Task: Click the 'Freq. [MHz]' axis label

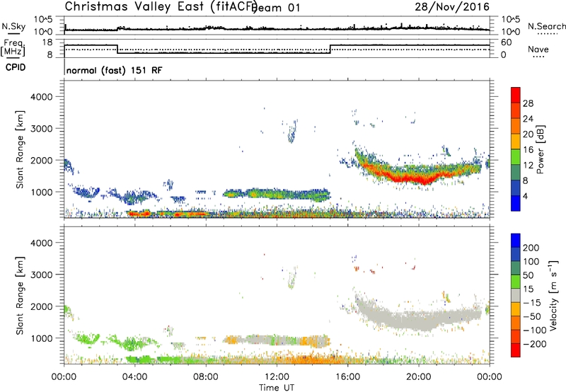Action: click(13, 47)
